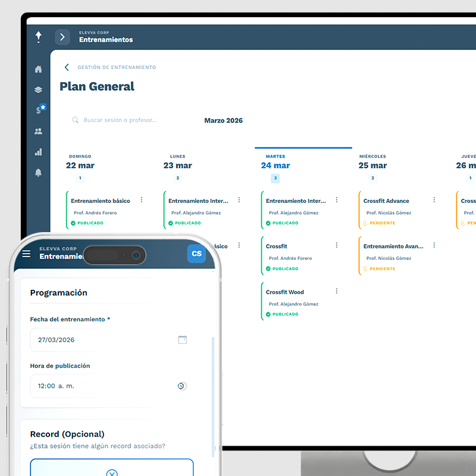Open options menu for Crossfit Wood

(x=337, y=291)
